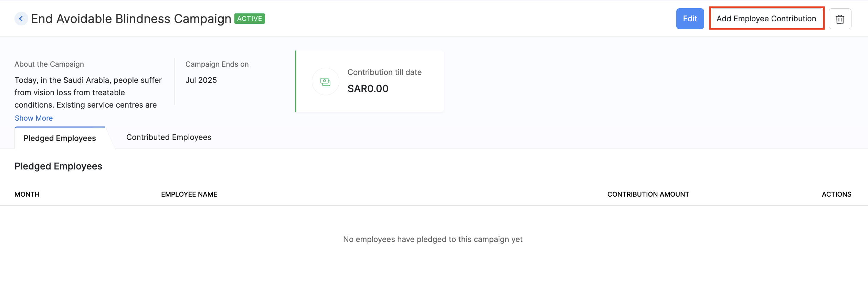Click the Contribution till date label
This screenshot has width=868, height=308.
pos(384,72)
